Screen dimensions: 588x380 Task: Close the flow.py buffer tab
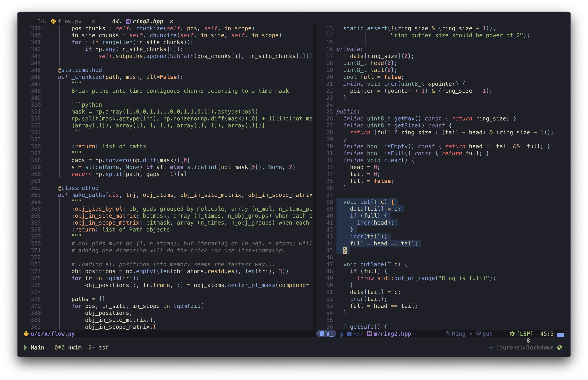pyautogui.click(x=93, y=21)
